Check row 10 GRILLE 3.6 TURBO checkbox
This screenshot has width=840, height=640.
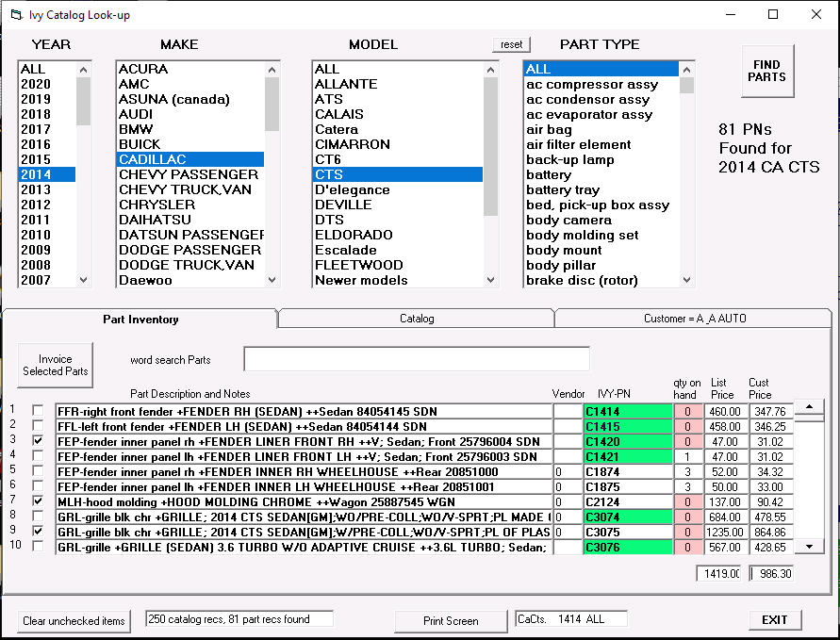(x=38, y=547)
